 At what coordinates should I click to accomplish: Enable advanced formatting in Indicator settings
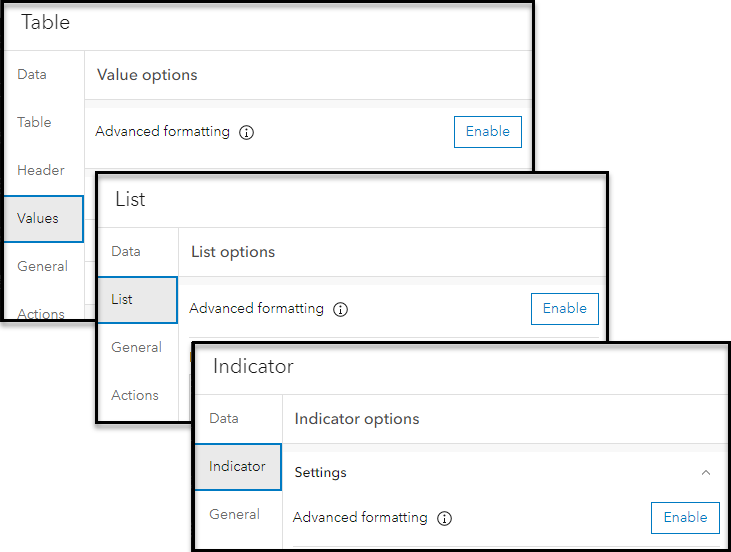pyautogui.click(x=685, y=518)
